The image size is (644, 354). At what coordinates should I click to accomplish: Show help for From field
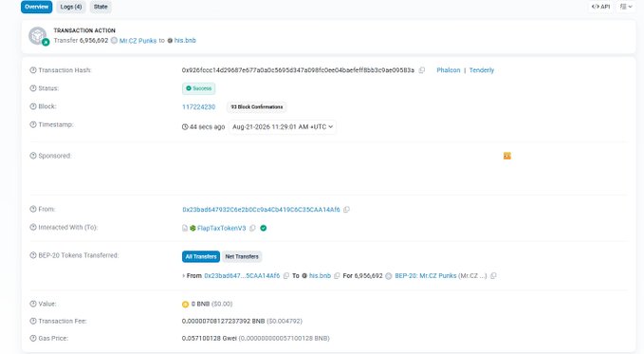pyautogui.click(x=33, y=210)
